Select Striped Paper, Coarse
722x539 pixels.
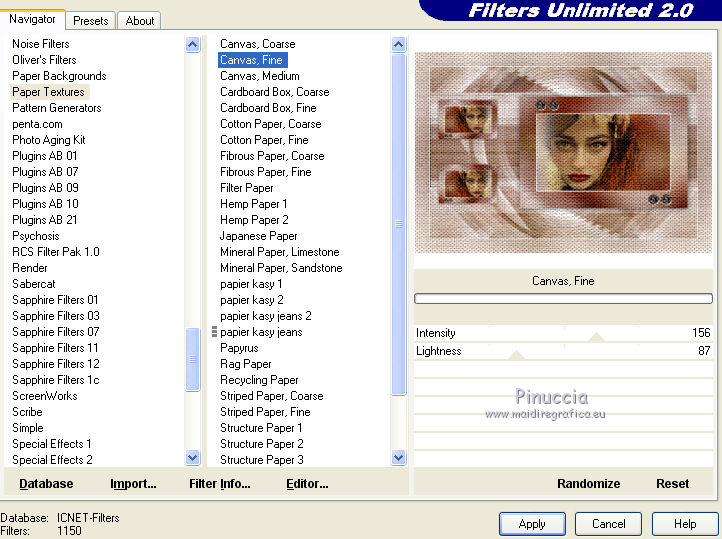click(272, 396)
